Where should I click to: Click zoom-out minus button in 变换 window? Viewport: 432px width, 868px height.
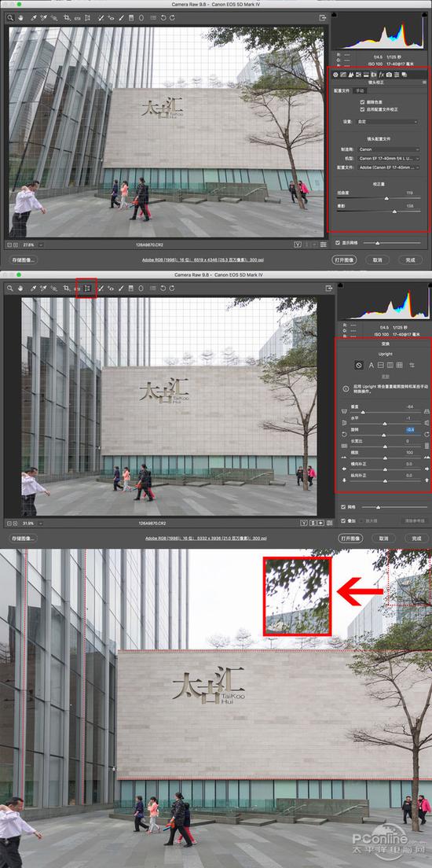9,524
